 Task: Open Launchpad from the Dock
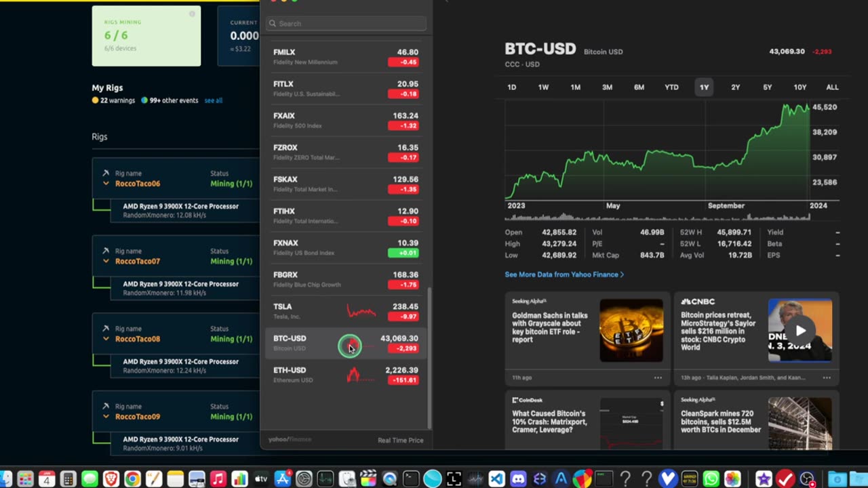(25, 479)
